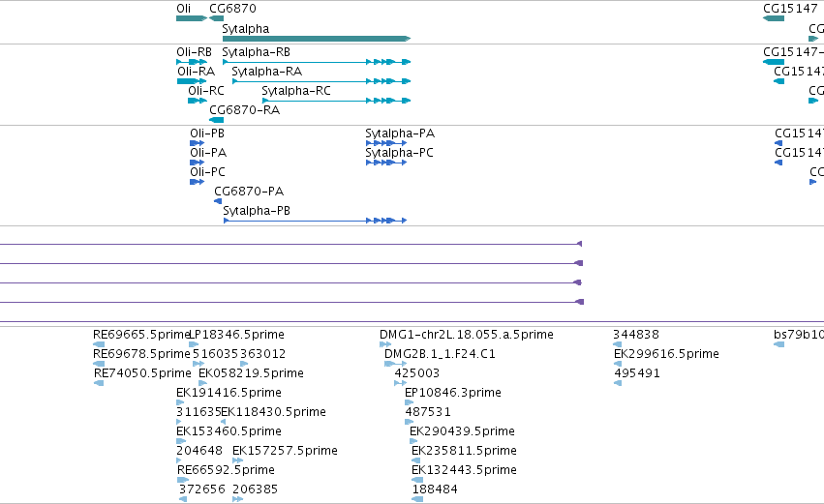Select the Oli-PB protein glyph
Viewport: 824px width, 504px height.
[198, 143]
